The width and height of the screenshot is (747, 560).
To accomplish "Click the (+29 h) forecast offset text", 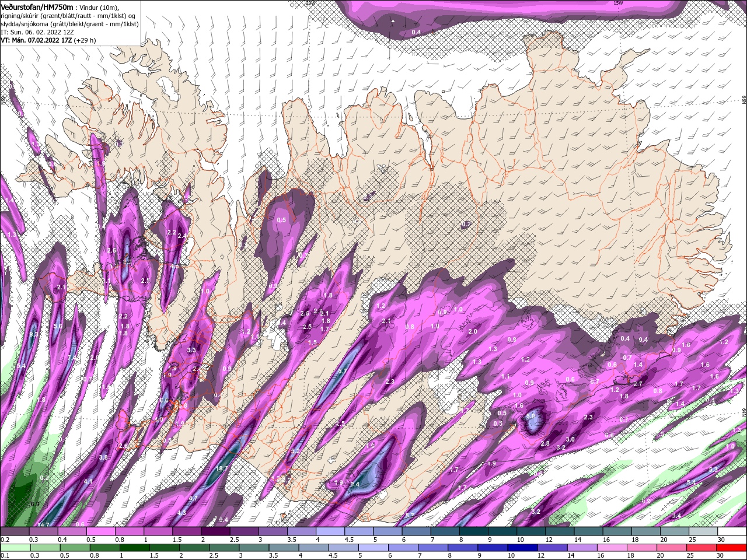I will pyautogui.click(x=85, y=40).
